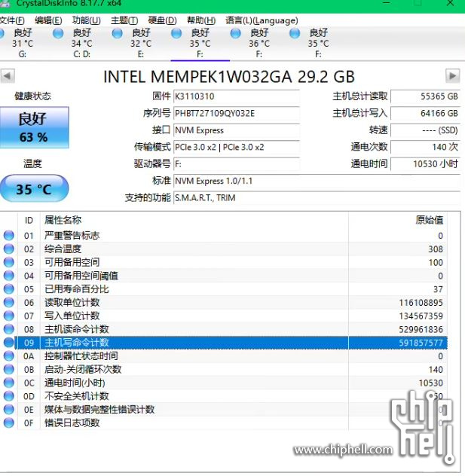Go to next disk with right arrow

(x=452, y=76)
